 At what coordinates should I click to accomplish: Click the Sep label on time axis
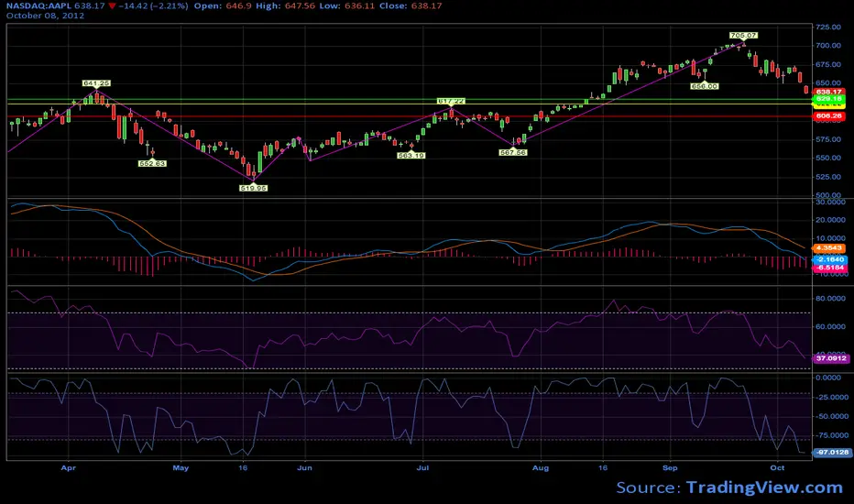[670, 468]
